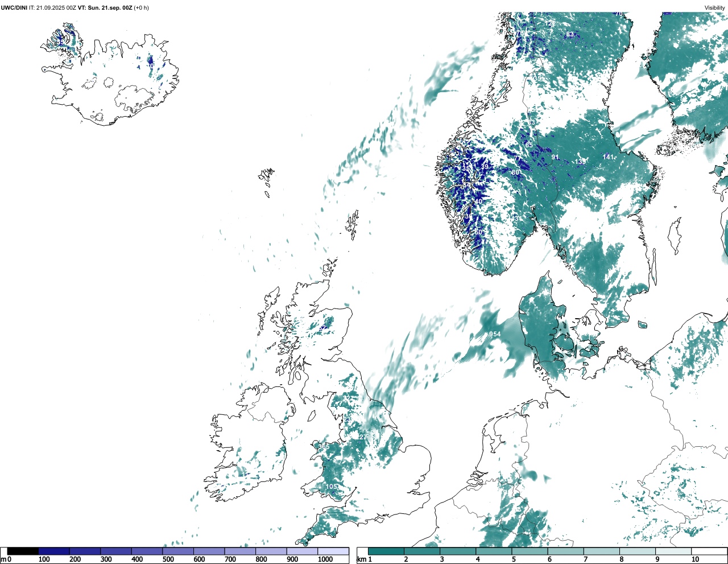Screen dimensions: 728x564
Task: Click the '50' value in southwest Norway
Action: coord(478,232)
